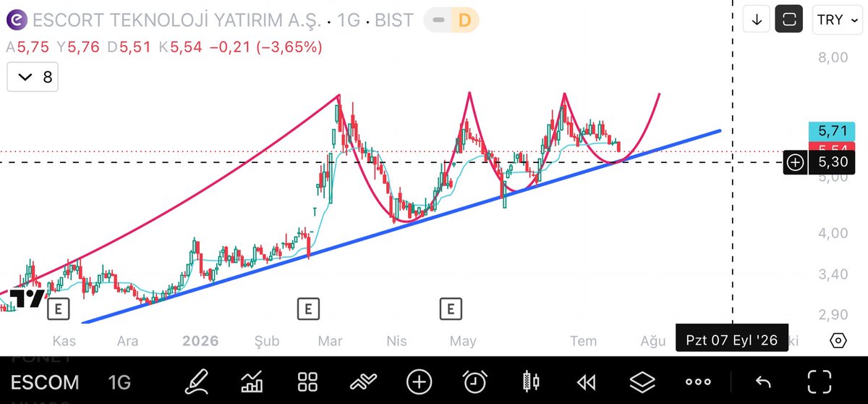Screen dimensions: 868x404
Task: Click the 4,00 price axis label
Action: pos(832,233)
